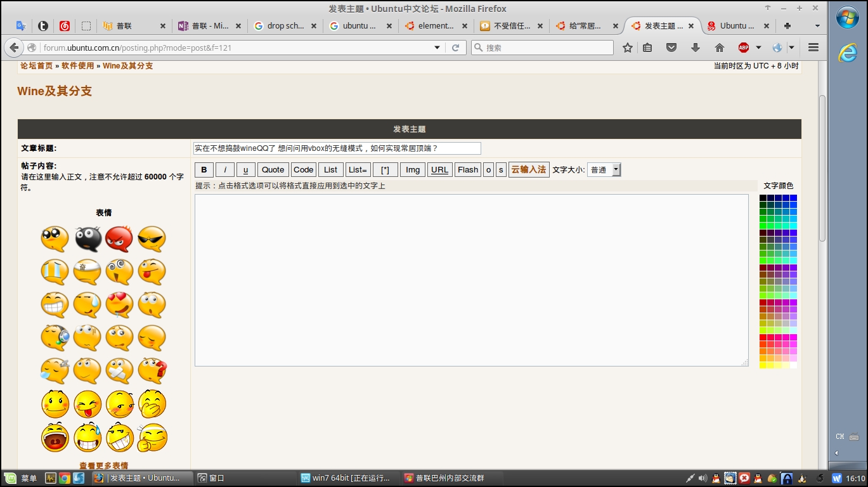Image resolution: width=868 pixels, height=487 pixels.
Task: Open the downloads arrow icon
Action: 696,48
